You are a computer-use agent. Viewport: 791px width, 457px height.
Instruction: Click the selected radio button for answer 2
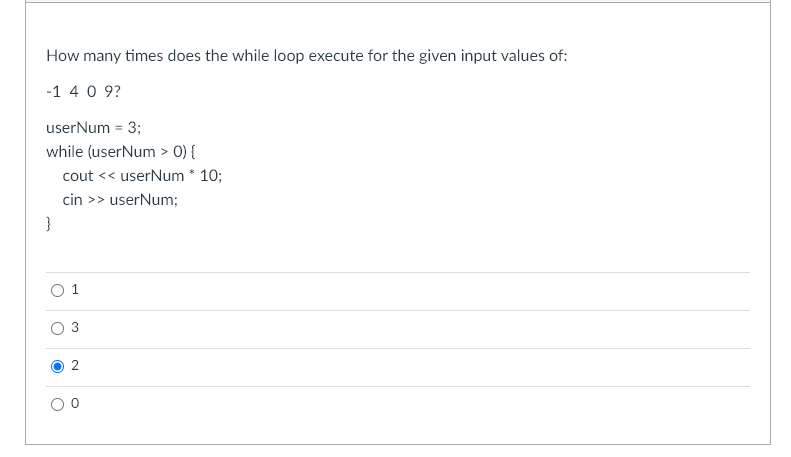coord(58,366)
